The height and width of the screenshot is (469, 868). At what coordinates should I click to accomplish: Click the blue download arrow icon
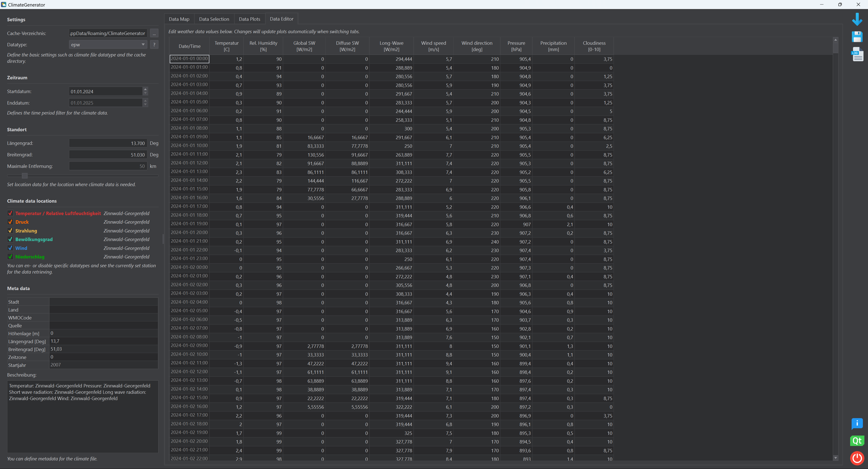pos(857,19)
